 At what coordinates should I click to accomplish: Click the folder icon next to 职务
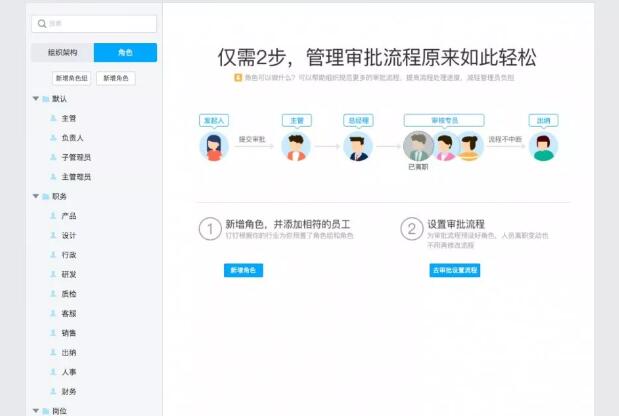tap(46, 197)
